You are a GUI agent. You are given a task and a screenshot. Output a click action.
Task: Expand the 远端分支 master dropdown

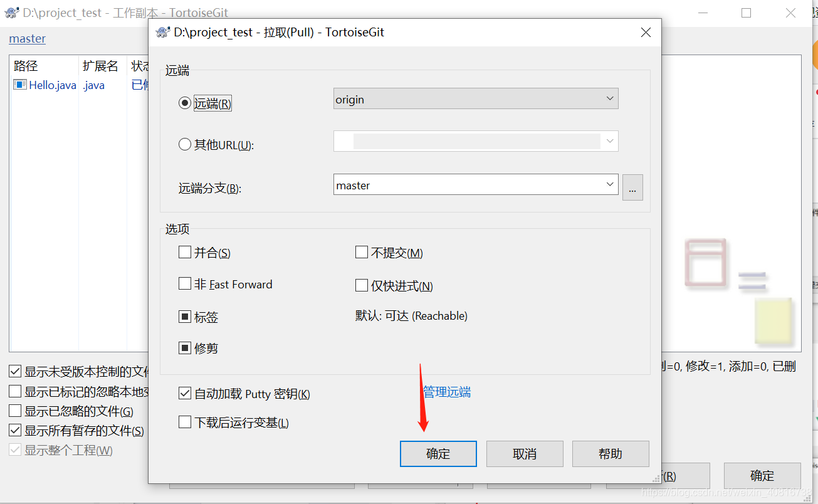(610, 184)
